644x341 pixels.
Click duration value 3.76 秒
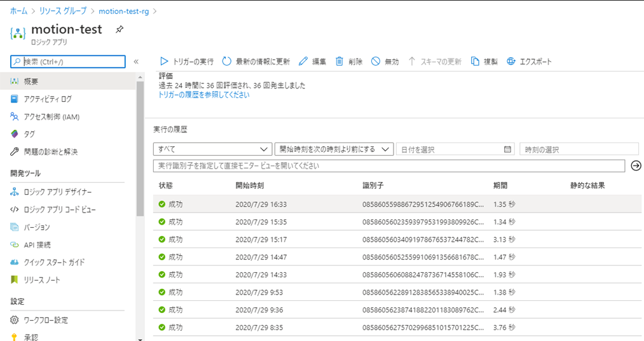pos(504,328)
